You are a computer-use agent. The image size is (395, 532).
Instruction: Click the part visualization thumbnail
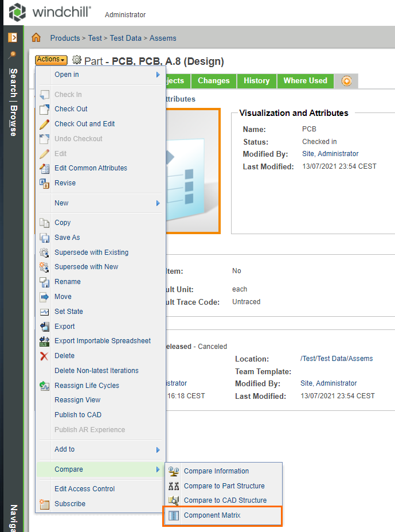[x=193, y=172]
